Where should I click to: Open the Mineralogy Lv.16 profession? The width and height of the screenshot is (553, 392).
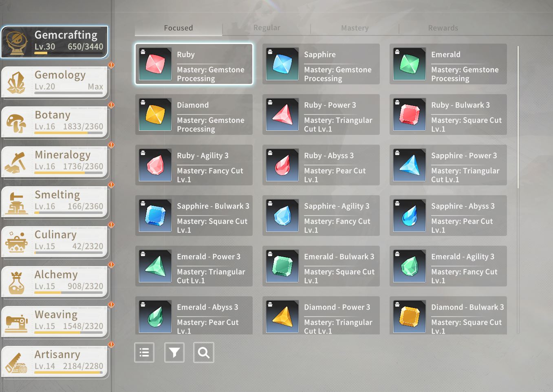[55, 162]
